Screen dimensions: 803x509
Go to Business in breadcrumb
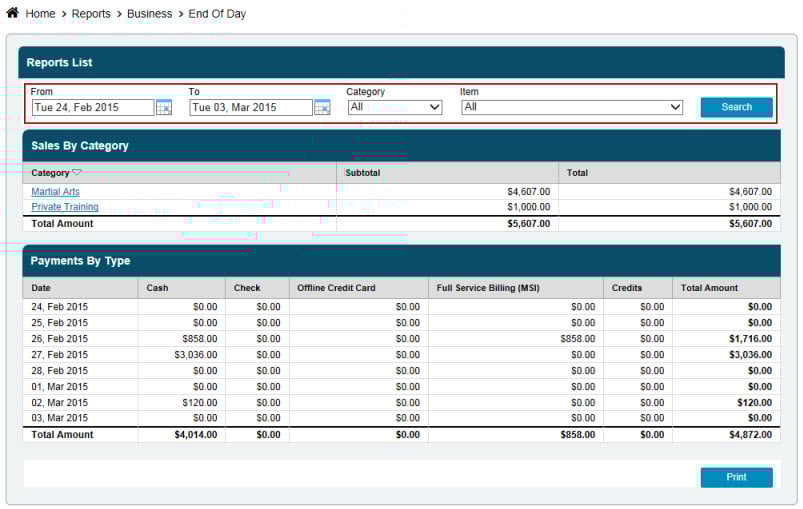(150, 14)
